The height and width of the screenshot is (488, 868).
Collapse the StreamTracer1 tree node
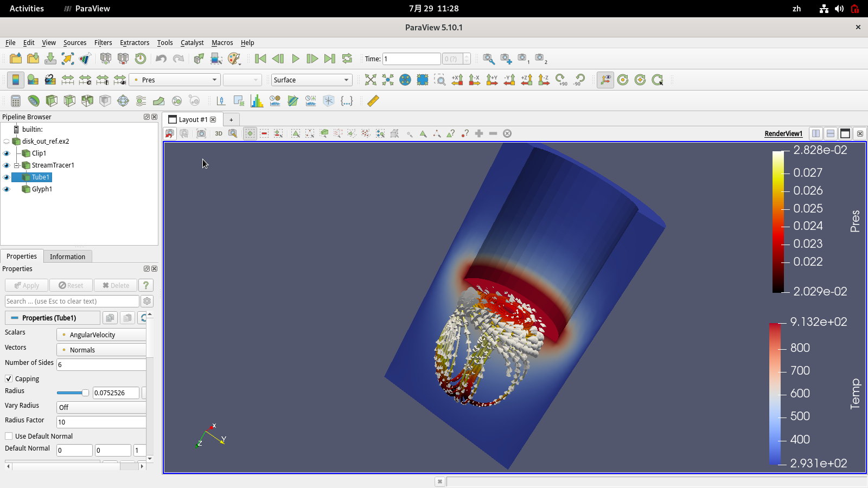click(17, 165)
